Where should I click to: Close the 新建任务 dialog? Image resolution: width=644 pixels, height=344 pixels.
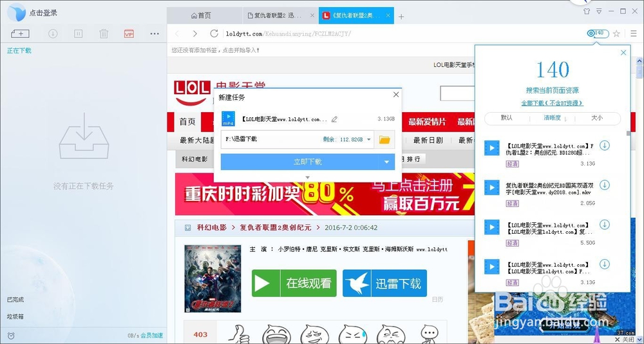396,95
